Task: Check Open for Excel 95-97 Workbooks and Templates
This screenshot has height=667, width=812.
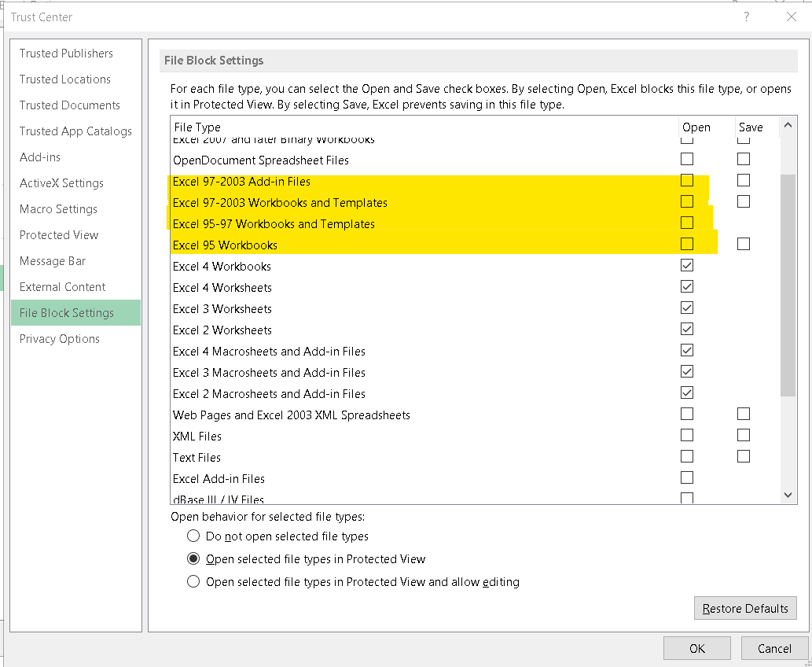Action: click(687, 223)
